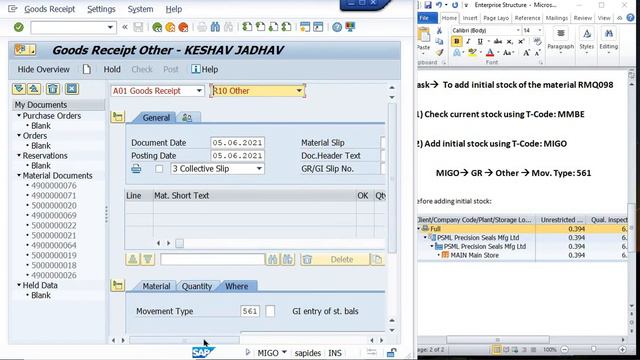Click the Sort descending icon under item table

(148, 260)
